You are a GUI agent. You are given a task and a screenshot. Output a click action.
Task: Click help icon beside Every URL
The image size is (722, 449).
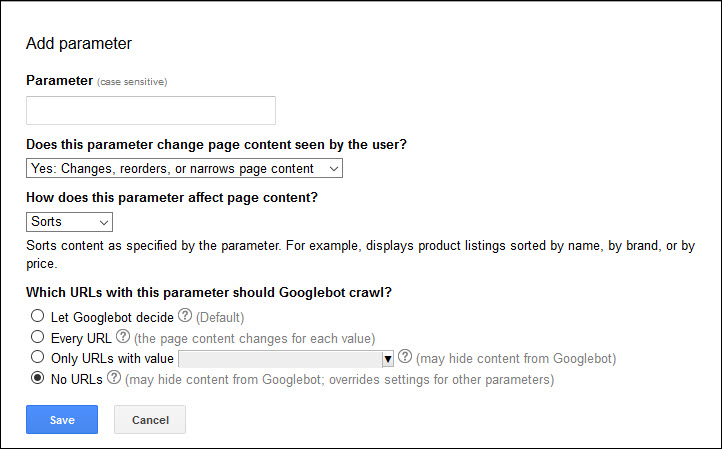124,337
